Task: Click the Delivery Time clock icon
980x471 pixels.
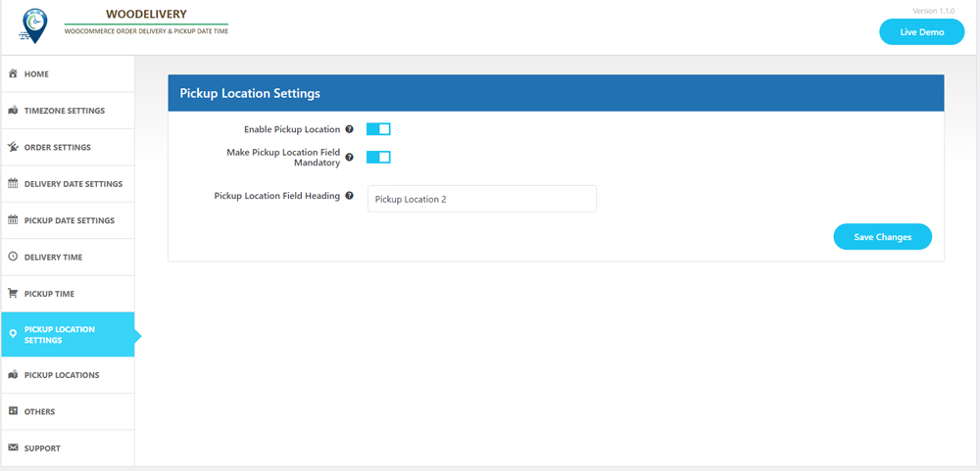Action: click(13, 257)
